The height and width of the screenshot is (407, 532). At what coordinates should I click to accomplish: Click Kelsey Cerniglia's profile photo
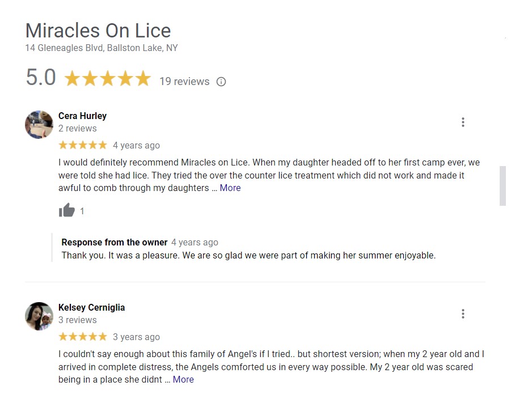(39, 316)
